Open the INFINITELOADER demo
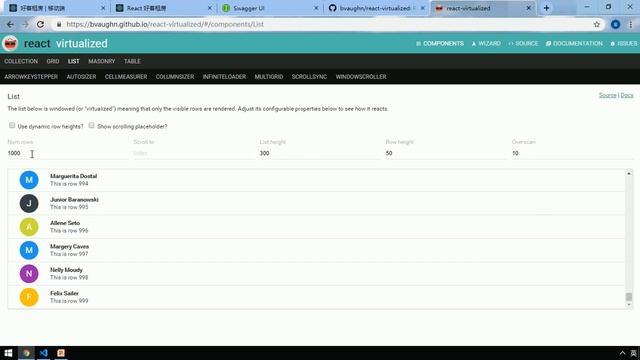640x360 pixels. [224, 77]
